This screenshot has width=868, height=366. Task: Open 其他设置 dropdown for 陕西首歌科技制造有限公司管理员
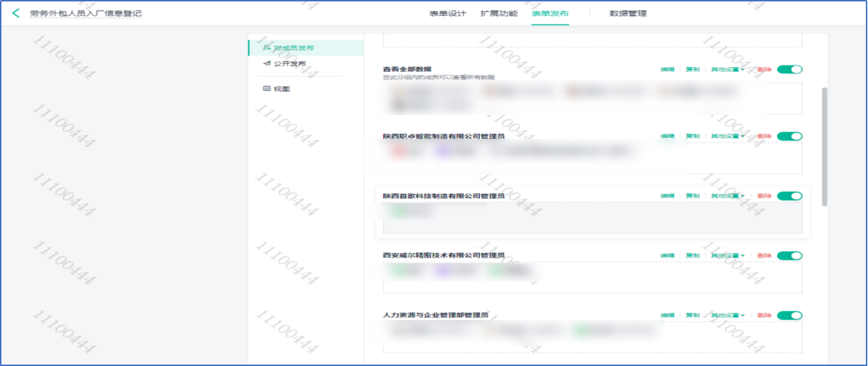tap(727, 196)
